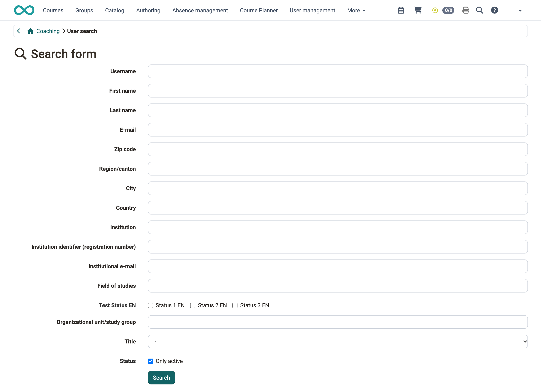Check the Status 1 EN checkbox

point(151,305)
